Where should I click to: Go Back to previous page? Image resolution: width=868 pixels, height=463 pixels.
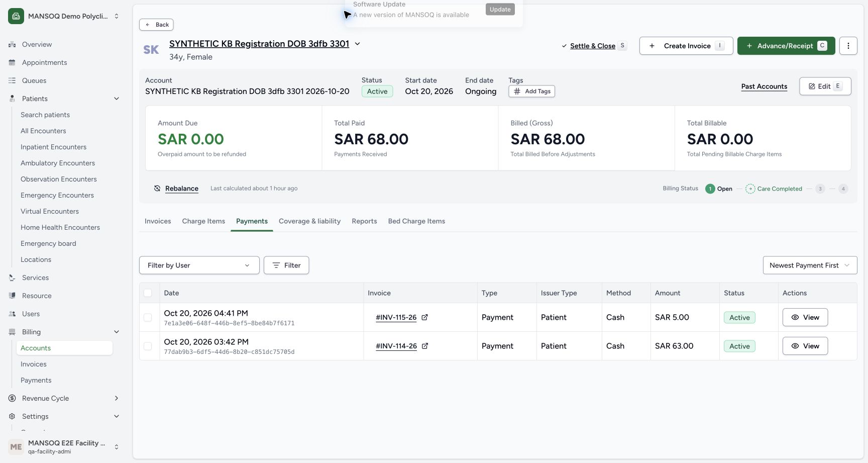[156, 25]
